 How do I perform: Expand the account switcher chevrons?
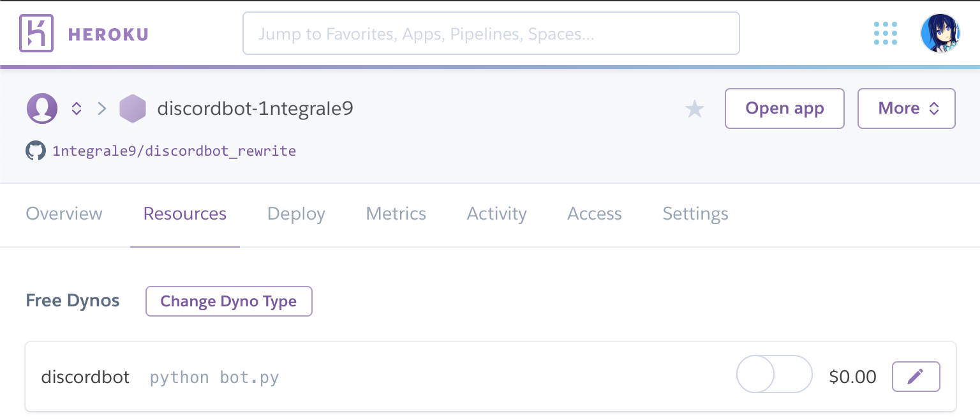[x=77, y=109]
